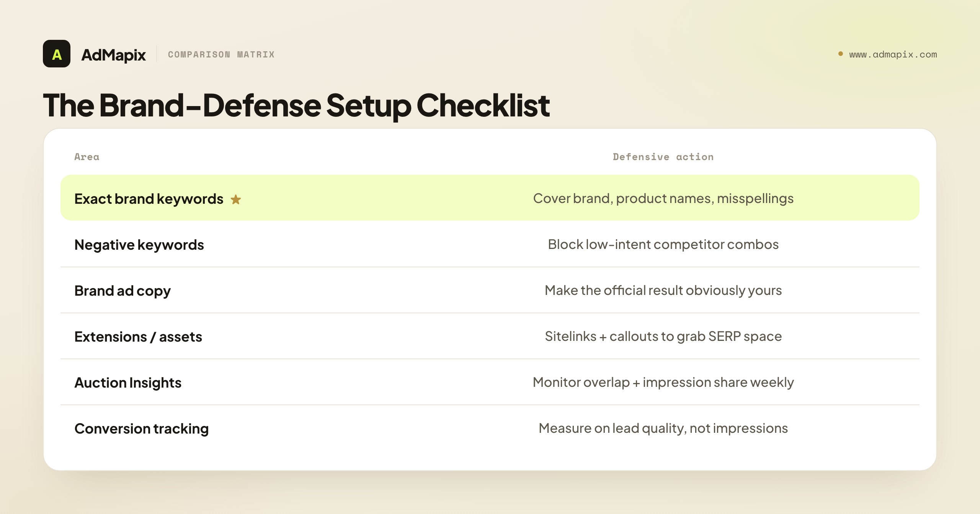Select the 'Negative keywords' row label
Image resolution: width=980 pixels, height=514 pixels.
(x=139, y=245)
